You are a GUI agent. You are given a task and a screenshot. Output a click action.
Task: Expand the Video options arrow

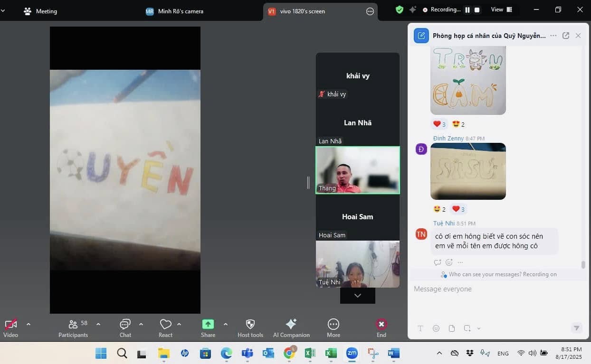(x=29, y=325)
